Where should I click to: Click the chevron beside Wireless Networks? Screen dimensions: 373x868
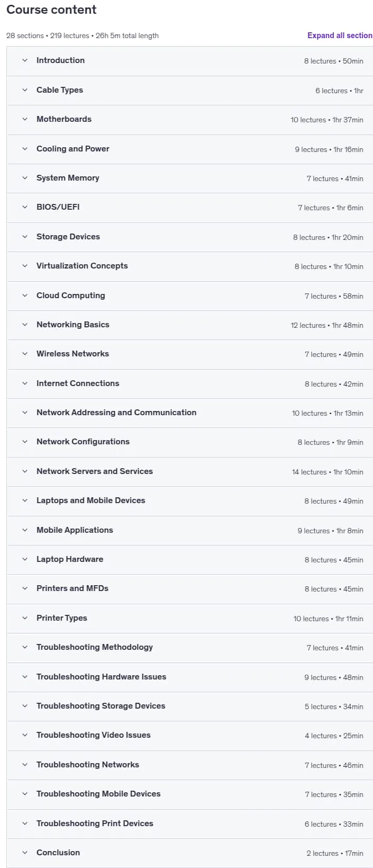point(25,354)
